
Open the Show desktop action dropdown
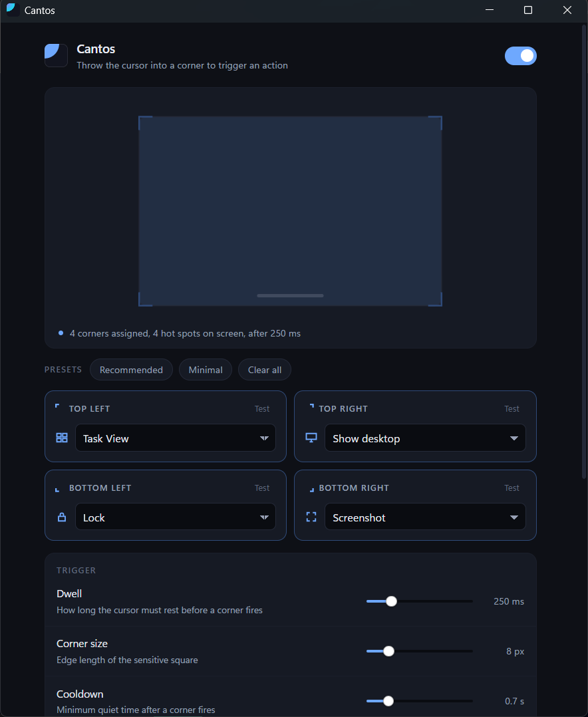[425, 438]
